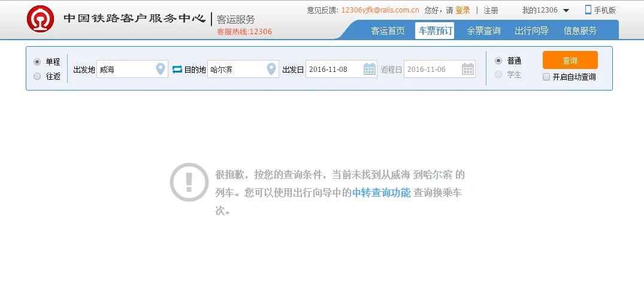
Task: Click the 手机版 link text
Action: pyautogui.click(x=604, y=10)
